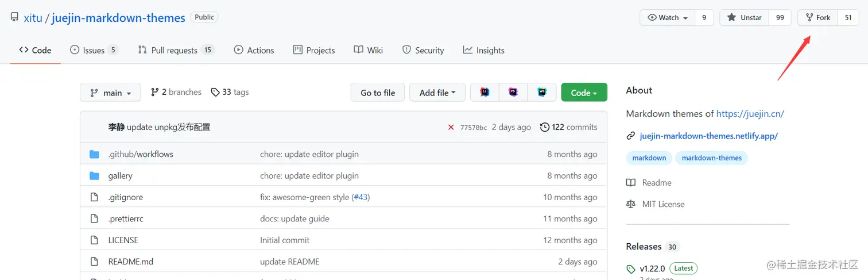The image size is (868, 280).
Task: View the 99 stargazers count
Action: pos(780,17)
